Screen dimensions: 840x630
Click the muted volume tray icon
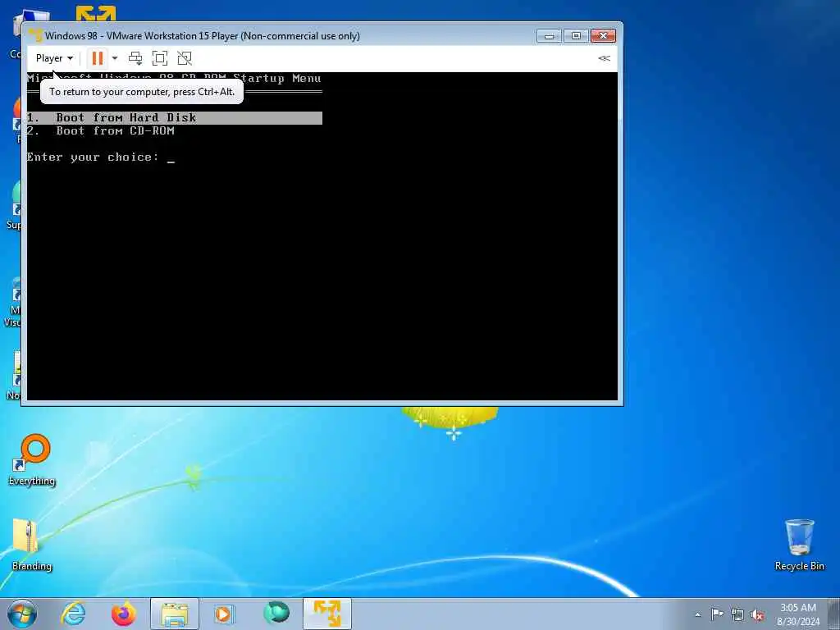click(x=757, y=614)
